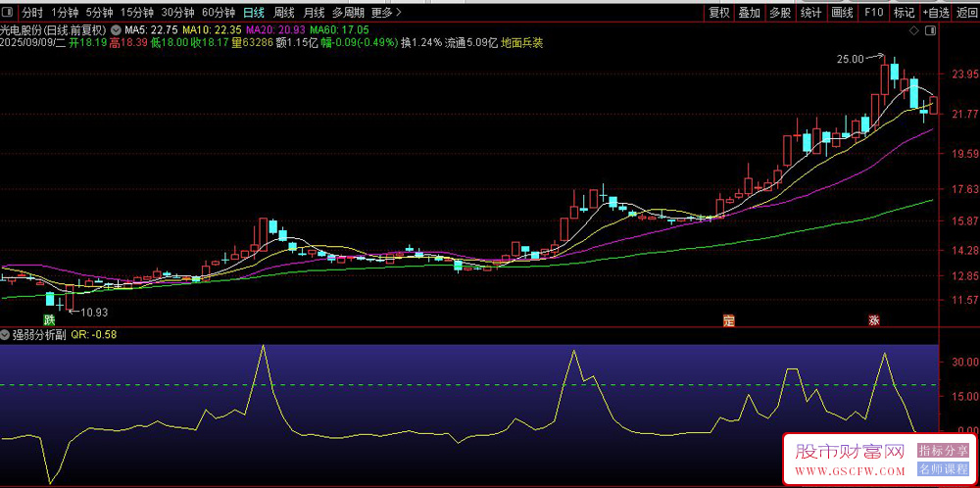The width and height of the screenshot is (980, 488).
Task: Add stock via +自选 button
Action: (936, 12)
